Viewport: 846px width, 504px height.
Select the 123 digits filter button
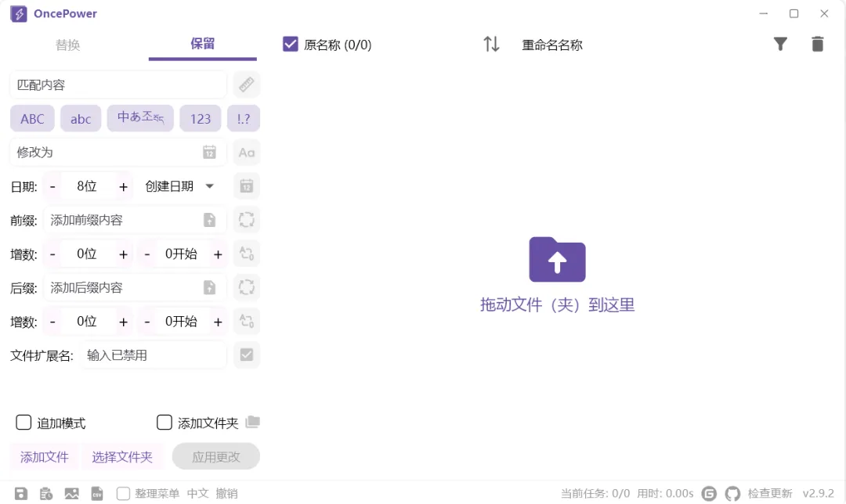(x=201, y=119)
